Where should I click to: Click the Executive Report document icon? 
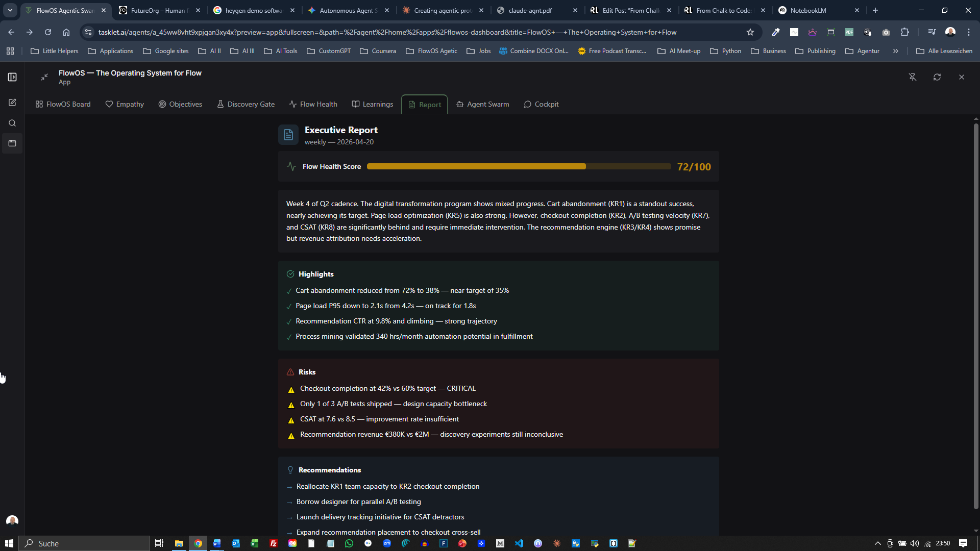[288, 135]
